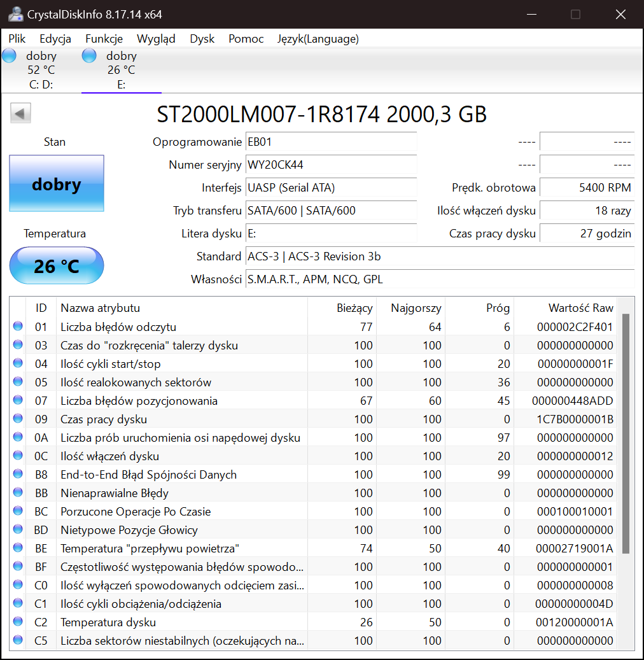Click the status circle for attribute C2
Image resolution: width=644 pixels, height=660 pixels.
[x=18, y=622]
